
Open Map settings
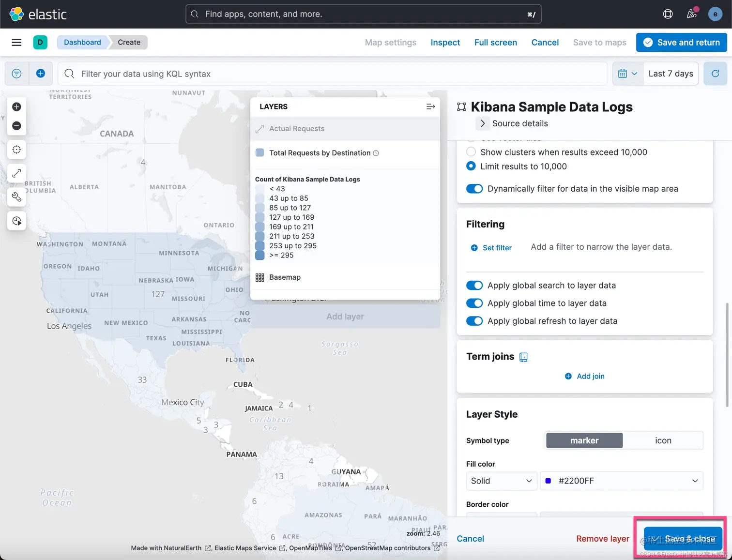pyautogui.click(x=390, y=43)
